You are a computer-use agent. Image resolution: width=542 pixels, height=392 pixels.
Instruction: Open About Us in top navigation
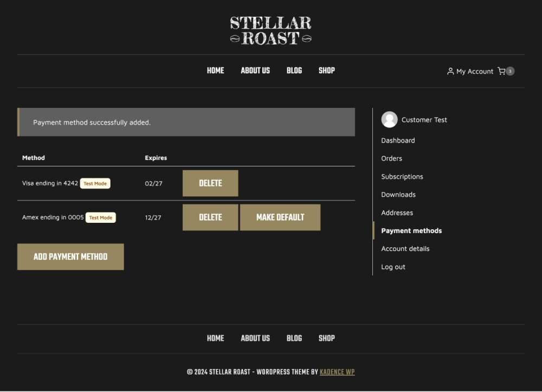click(255, 70)
